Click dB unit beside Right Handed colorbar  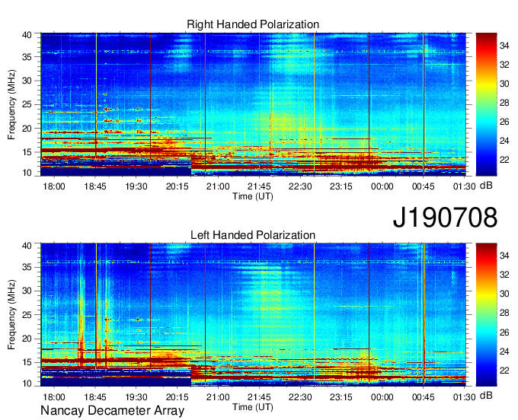[x=486, y=186]
